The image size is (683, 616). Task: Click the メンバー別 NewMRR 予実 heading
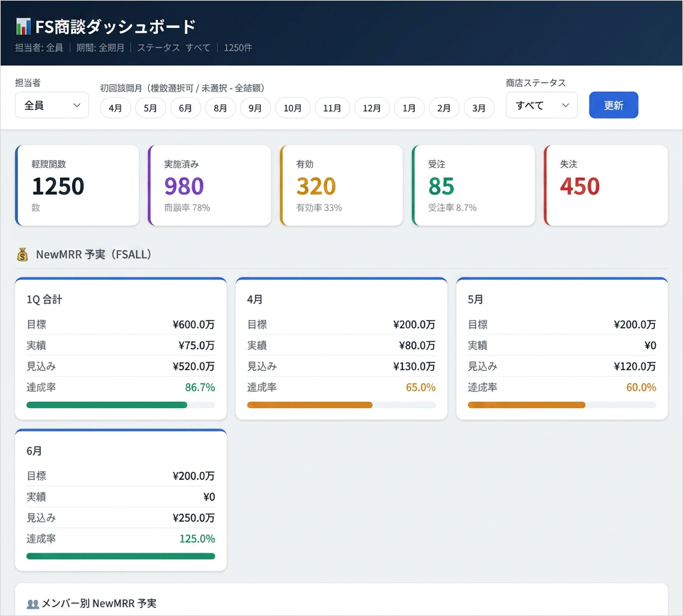point(99,603)
